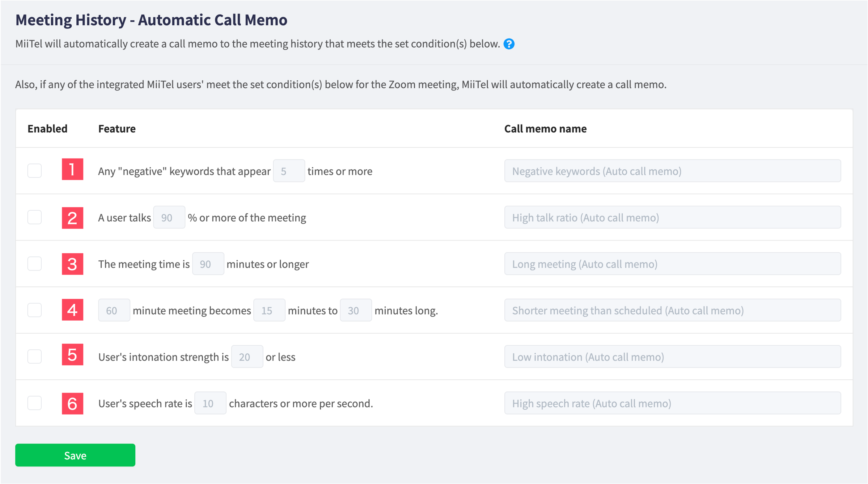Edit the minimum minutes field showing 15

[269, 310]
